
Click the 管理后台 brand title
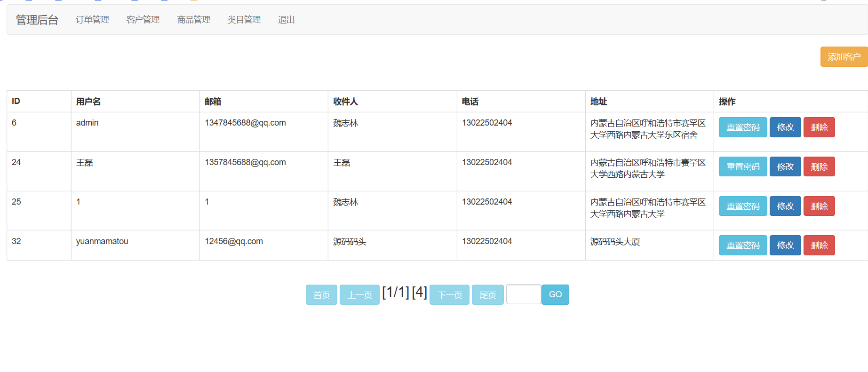[37, 20]
